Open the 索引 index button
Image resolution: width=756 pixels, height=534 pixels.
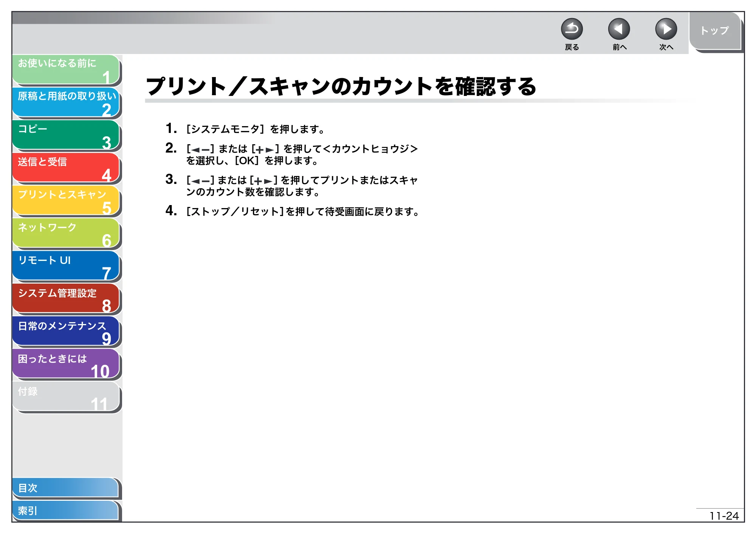tap(66, 511)
